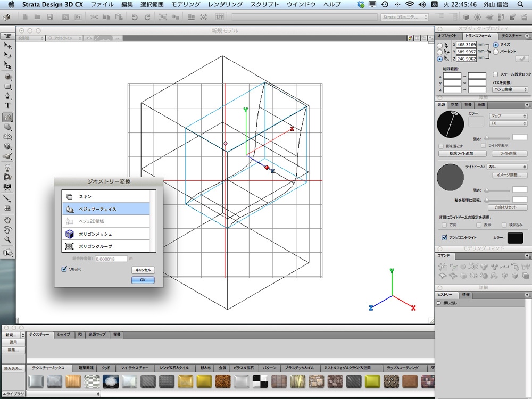The width and height of the screenshot is (532, 399).
Task: Enable the 映り込み checkbox
Action: (504, 225)
